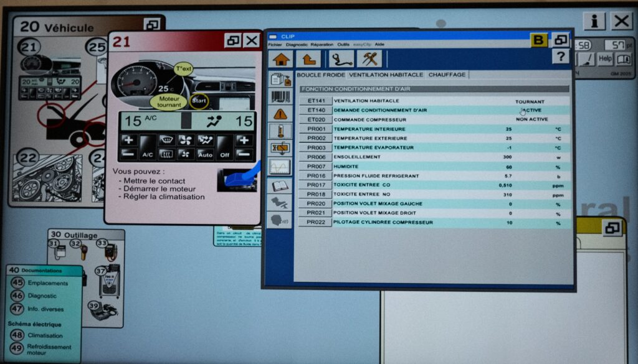This screenshot has height=364, width=638.
Task: Open item 21 dashboard in Véhicule window
Action: click(x=29, y=48)
